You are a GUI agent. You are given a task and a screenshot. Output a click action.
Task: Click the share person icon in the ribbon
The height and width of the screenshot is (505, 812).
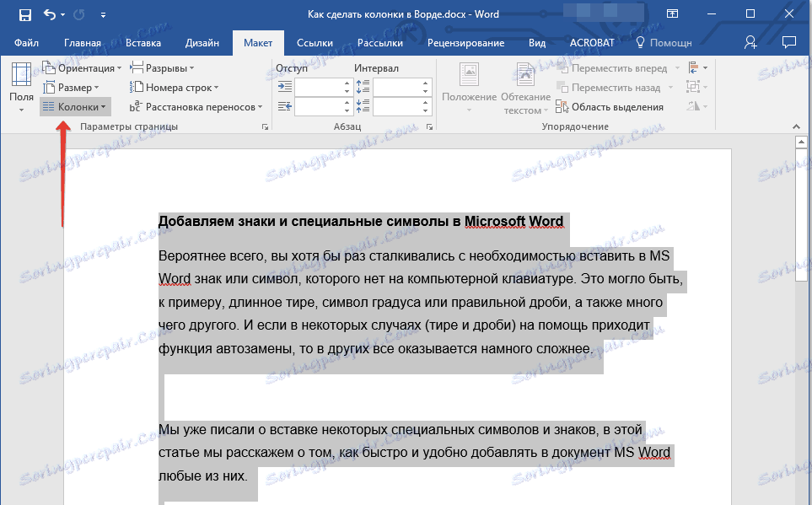pos(750,42)
